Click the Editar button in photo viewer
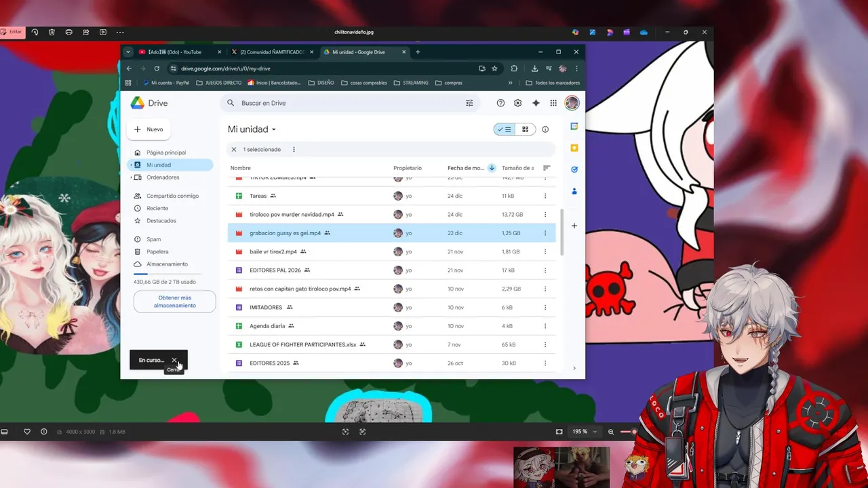 (12, 32)
